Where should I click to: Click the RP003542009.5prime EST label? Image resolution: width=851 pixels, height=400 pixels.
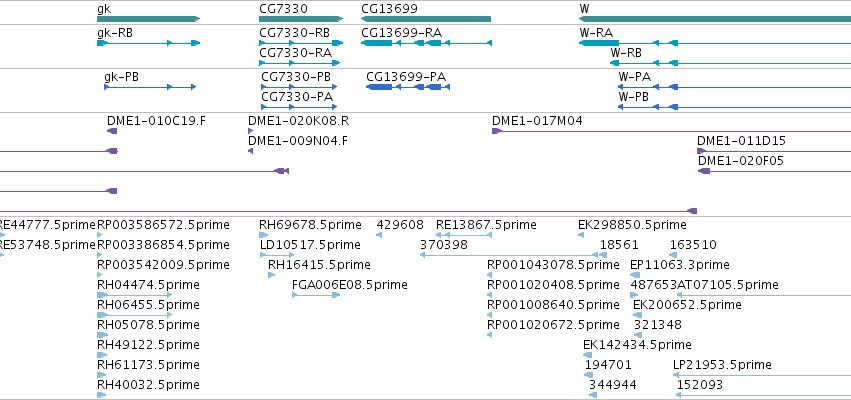point(163,265)
